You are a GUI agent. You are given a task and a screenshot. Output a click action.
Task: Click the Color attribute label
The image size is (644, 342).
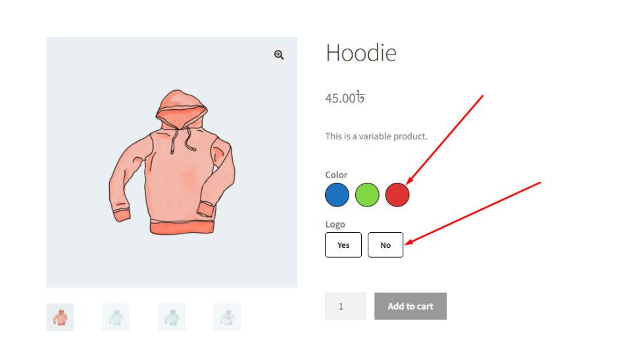[336, 174]
